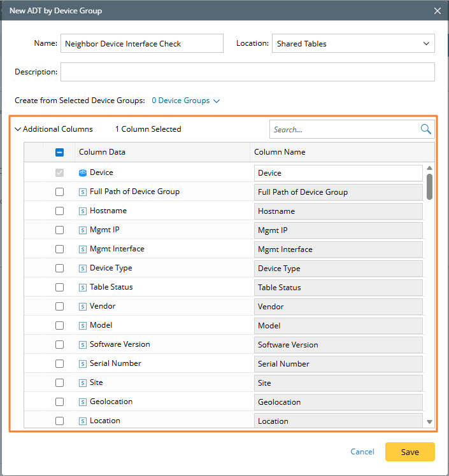Screen dimensions: 449x476
Task: Check the Device Type column checkbox
Action: coord(59,268)
